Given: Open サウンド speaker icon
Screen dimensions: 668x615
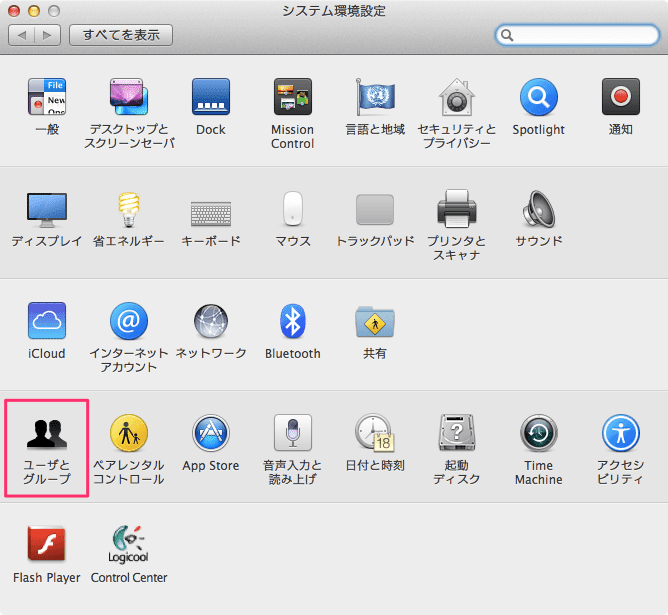Looking at the screenshot, I should pos(538,209).
